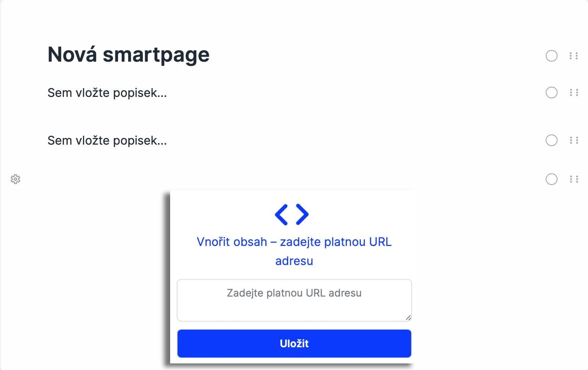Click the first "Sem vložte popisek..." placeholder
The width and height of the screenshot is (588, 370).
point(107,93)
